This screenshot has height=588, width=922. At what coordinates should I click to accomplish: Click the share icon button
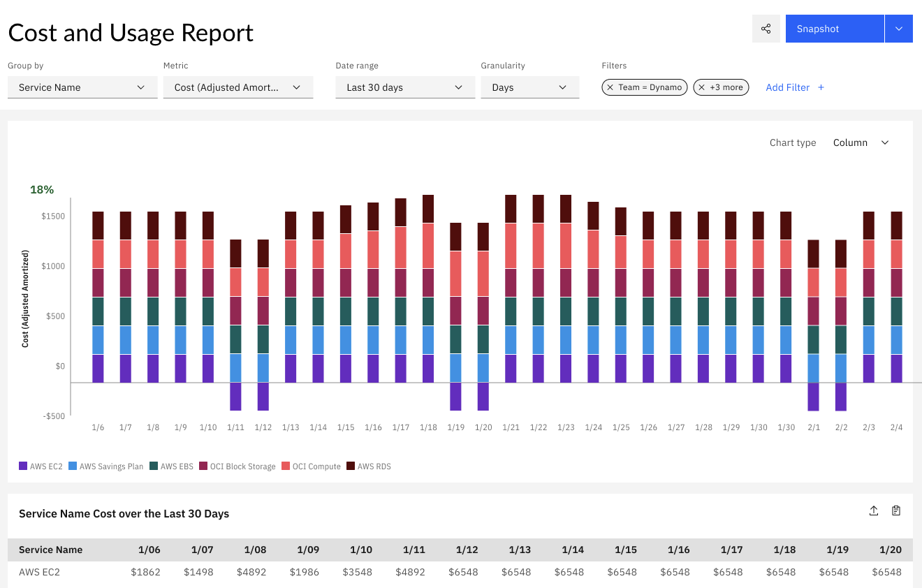[x=766, y=29]
